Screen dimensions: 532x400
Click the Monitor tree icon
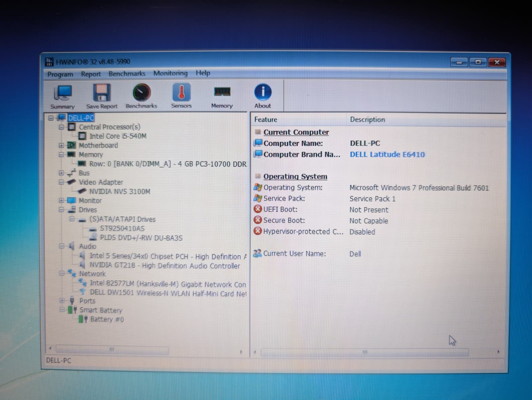[x=71, y=200]
